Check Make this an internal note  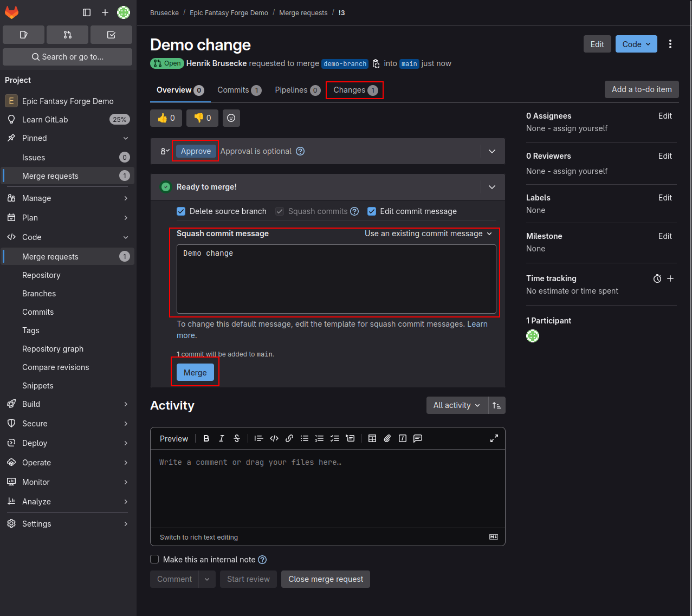point(154,559)
